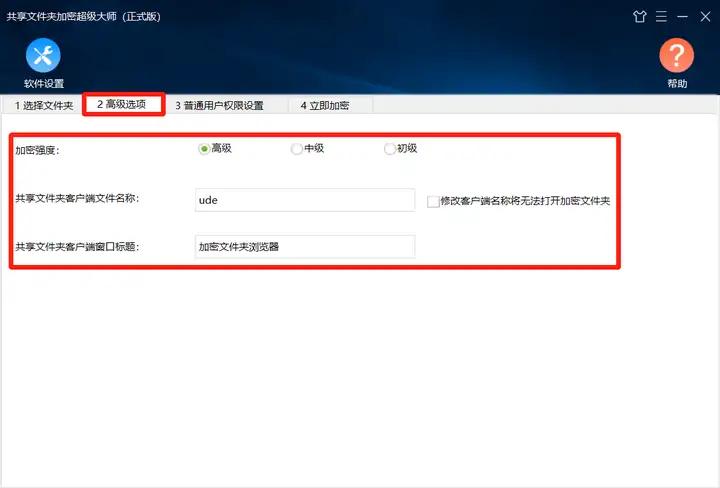The height and width of the screenshot is (488, 720).
Task: Click the 帮助 text label
Action: (x=677, y=84)
